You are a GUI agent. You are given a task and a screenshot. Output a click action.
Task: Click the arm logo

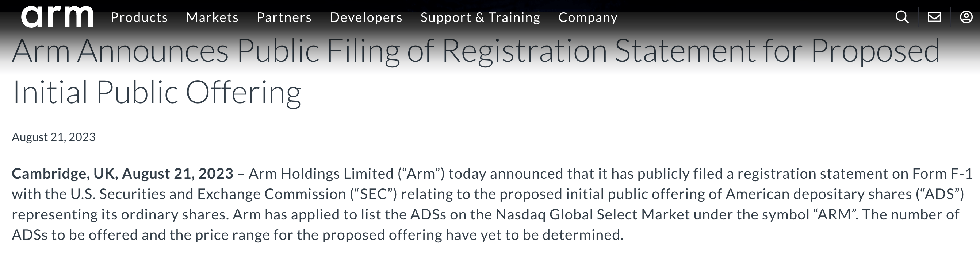tap(57, 17)
